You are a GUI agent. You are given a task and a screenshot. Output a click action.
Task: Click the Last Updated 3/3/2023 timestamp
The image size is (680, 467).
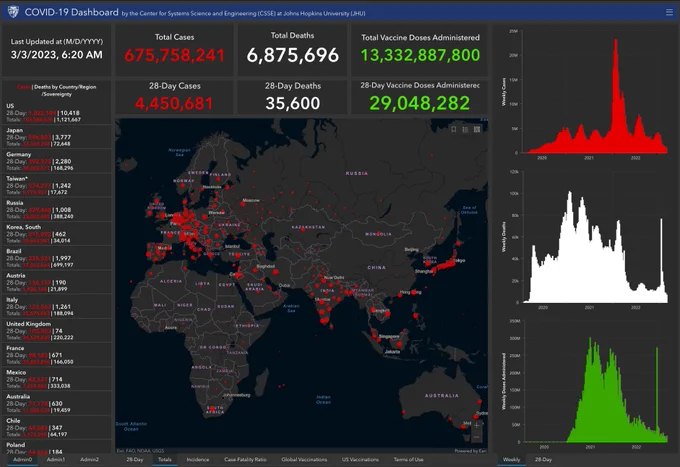[57, 55]
